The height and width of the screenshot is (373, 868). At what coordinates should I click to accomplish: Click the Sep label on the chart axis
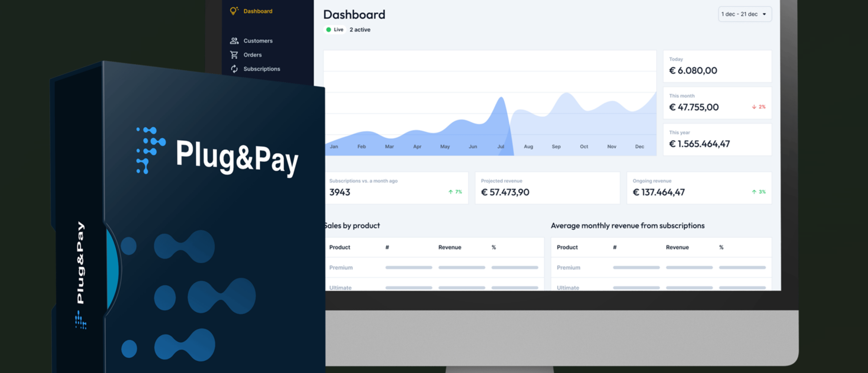(556, 146)
